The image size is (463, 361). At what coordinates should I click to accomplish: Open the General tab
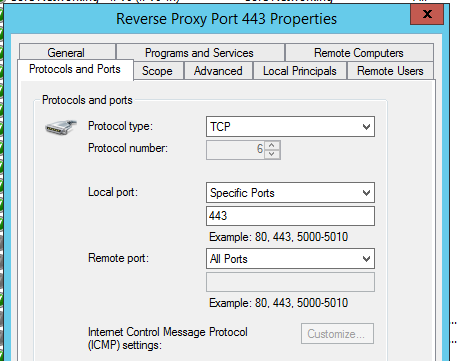coord(67,52)
